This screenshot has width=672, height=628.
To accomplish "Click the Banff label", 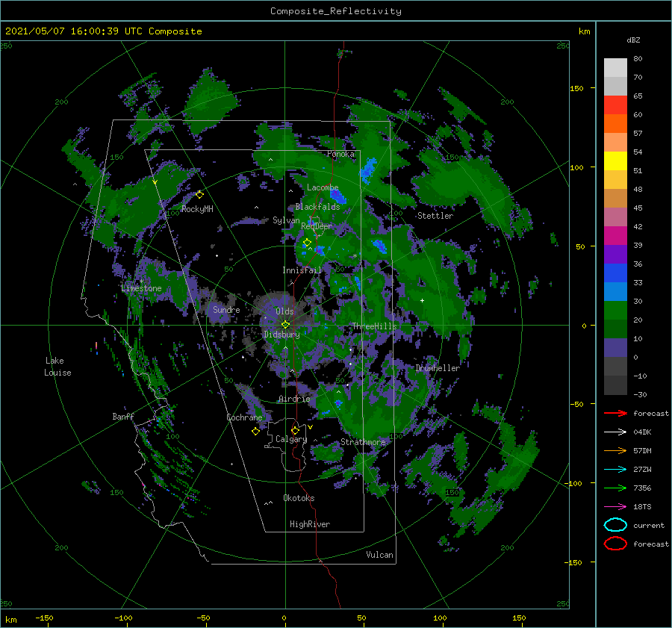I will (123, 416).
